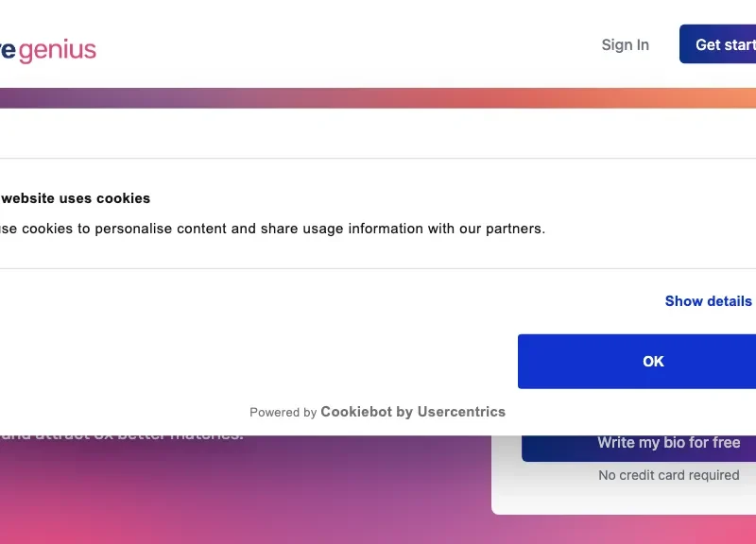
Task: Click the pink gradient hero background
Action: (241, 496)
